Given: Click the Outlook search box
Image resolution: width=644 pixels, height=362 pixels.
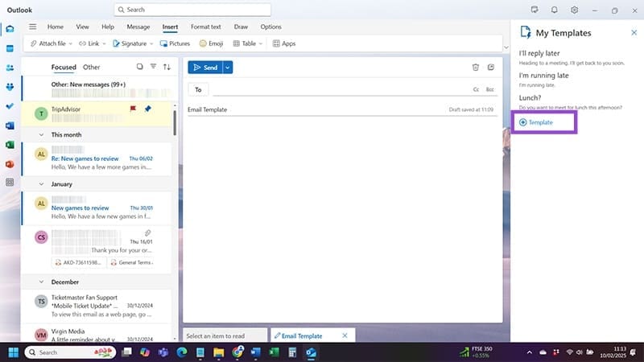Looking at the screenshot, I should tap(192, 10).
